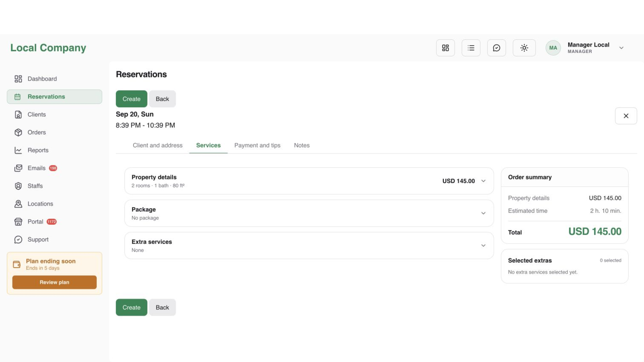Viewport: 644px width, 362px height.
Task: Click the Reservations calendar icon
Action: point(18,97)
